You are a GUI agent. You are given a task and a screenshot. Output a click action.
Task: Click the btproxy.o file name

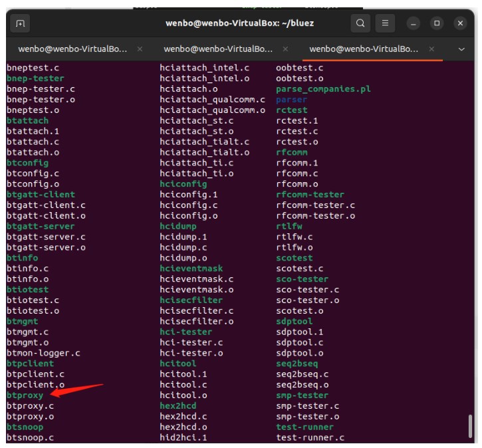[30, 416]
